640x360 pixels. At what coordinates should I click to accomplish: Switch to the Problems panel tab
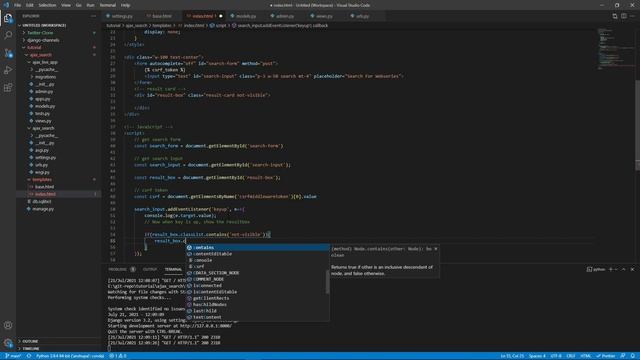click(118, 269)
